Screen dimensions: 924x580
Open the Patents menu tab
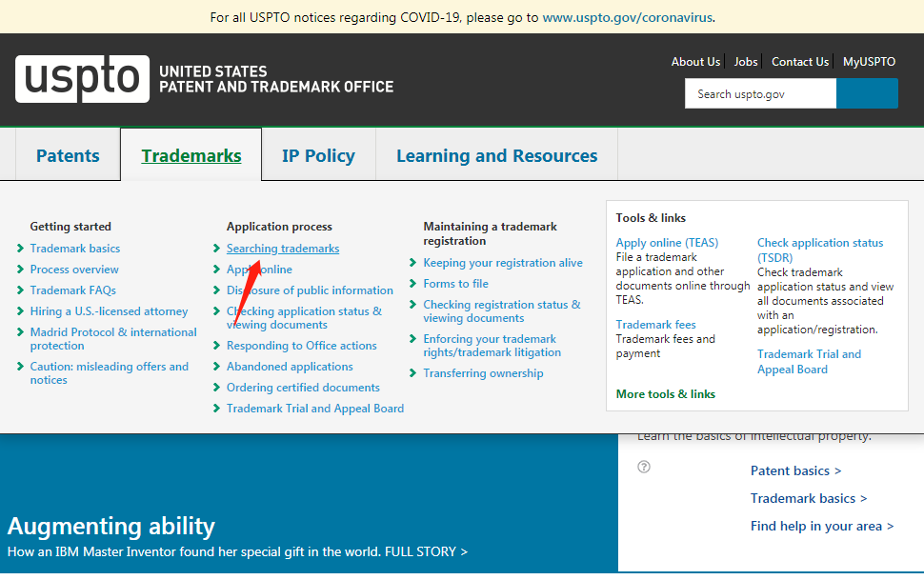point(68,155)
